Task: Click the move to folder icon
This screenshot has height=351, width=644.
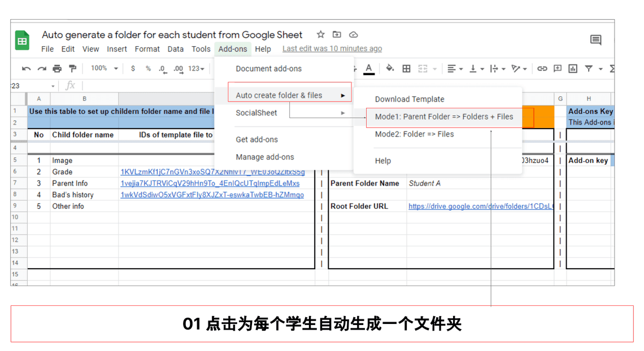Action: 337,35
